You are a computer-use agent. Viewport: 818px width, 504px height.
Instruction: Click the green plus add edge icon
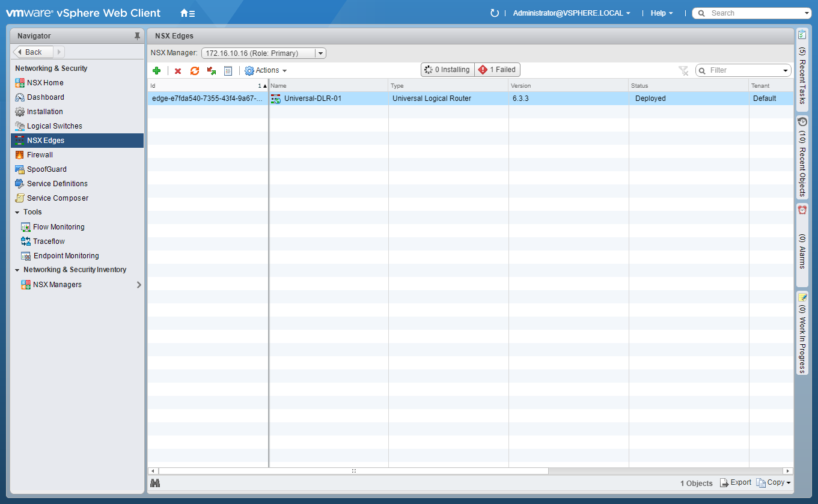[x=156, y=70]
